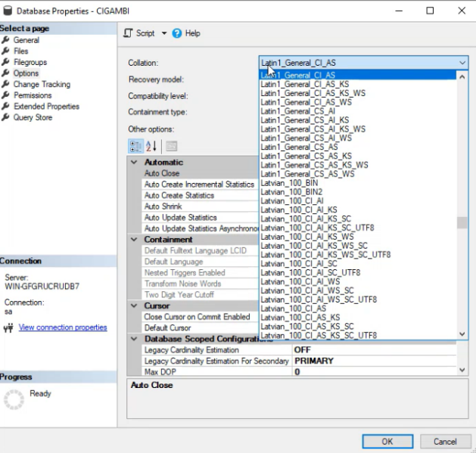Select the Default Cursor property row

pyautogui.click(x=201, y=328)
